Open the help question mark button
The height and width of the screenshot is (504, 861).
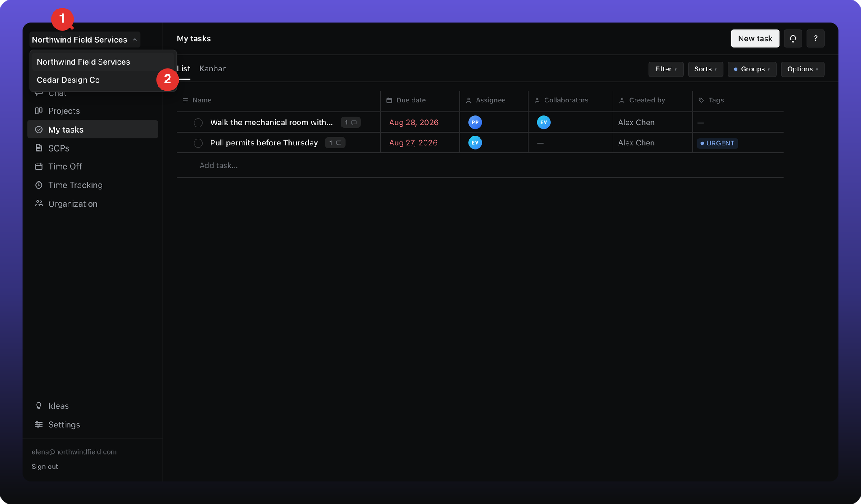click(x=815, y=39)
